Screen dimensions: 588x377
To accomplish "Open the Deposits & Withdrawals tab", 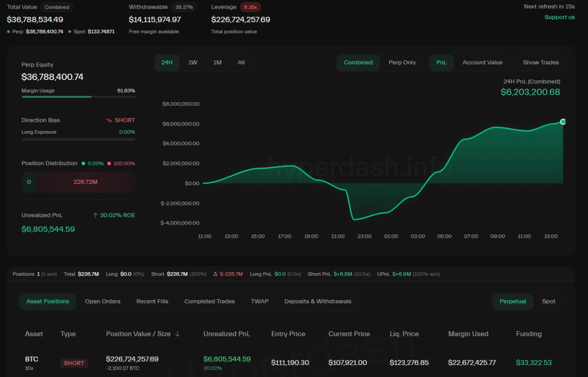I will click(x=317, y=302).
